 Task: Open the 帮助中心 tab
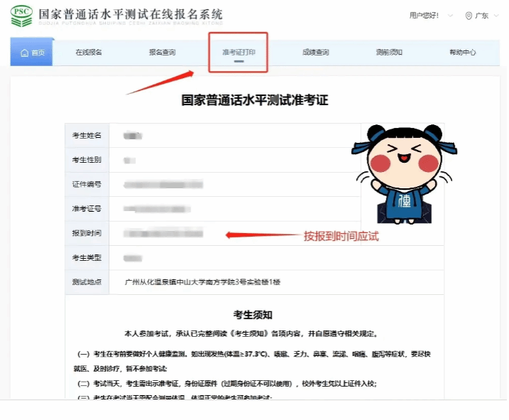click(462, 53)
